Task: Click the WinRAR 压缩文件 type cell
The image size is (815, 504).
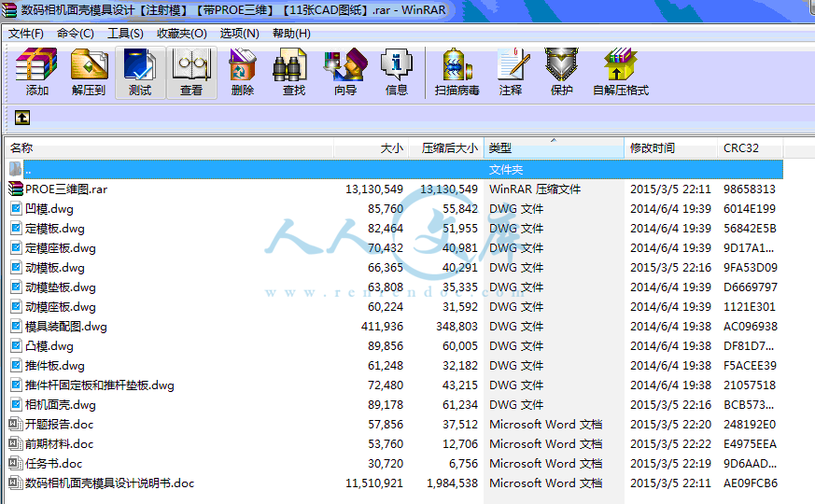Action: point(535,189)
